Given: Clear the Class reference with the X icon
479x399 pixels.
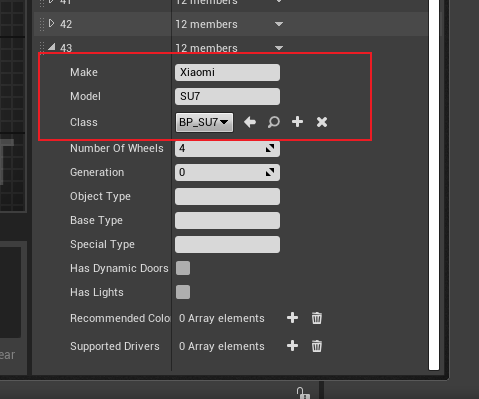Looking at the screenshot, I should pos(322,122).
